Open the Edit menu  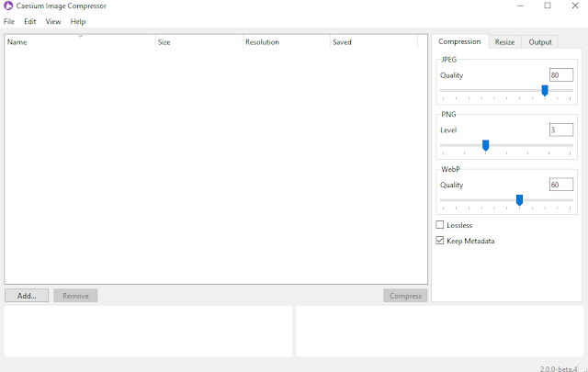[x=30, y=22]
